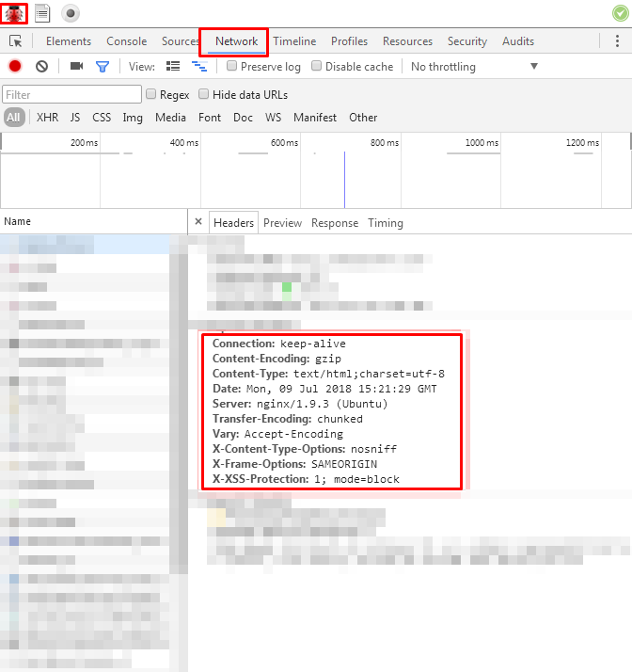Open the Console panel tab
The image size is (632, 672).
click(126, 41)
